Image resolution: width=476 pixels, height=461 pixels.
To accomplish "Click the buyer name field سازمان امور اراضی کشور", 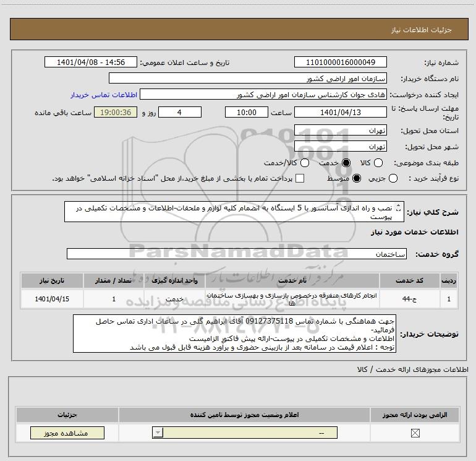I will click(x=248, y=79).
